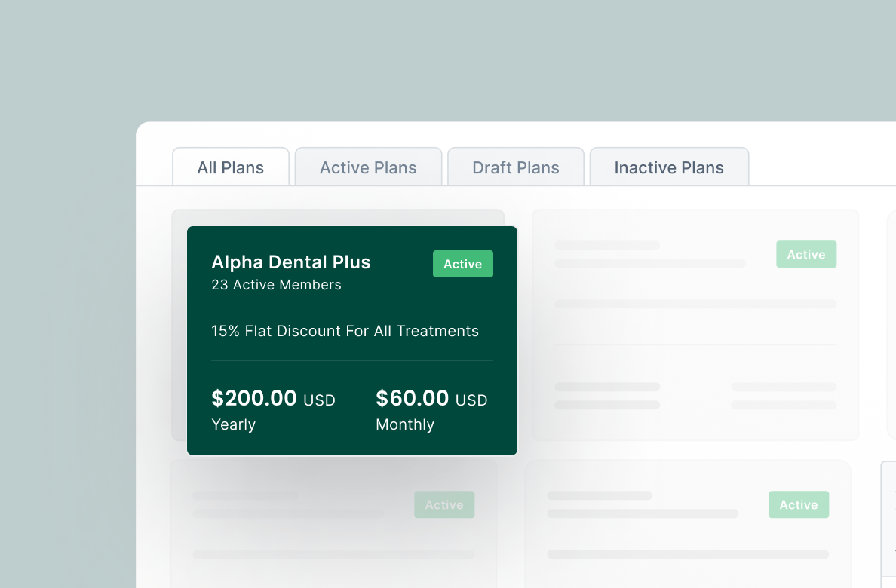Click the Active badge on bottom-middle plan card
Image resolution: width=896 pixels, height=588 pixels.
pos(799,505)
